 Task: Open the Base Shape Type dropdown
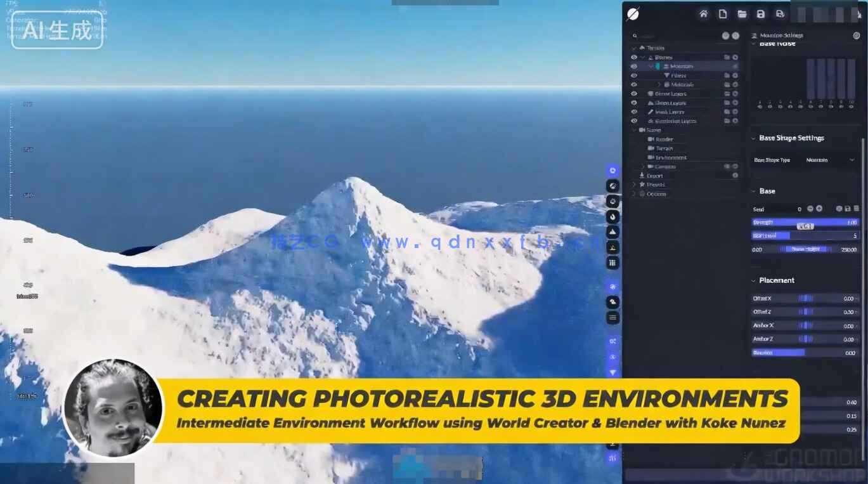pyautogui.click(x=831, y=160)
